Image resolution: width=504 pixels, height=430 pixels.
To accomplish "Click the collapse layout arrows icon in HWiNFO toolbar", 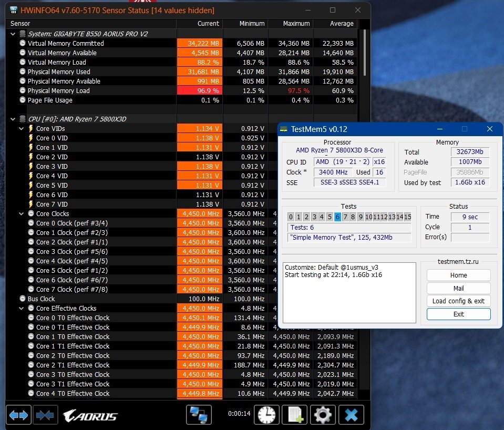I will (45, 415).
